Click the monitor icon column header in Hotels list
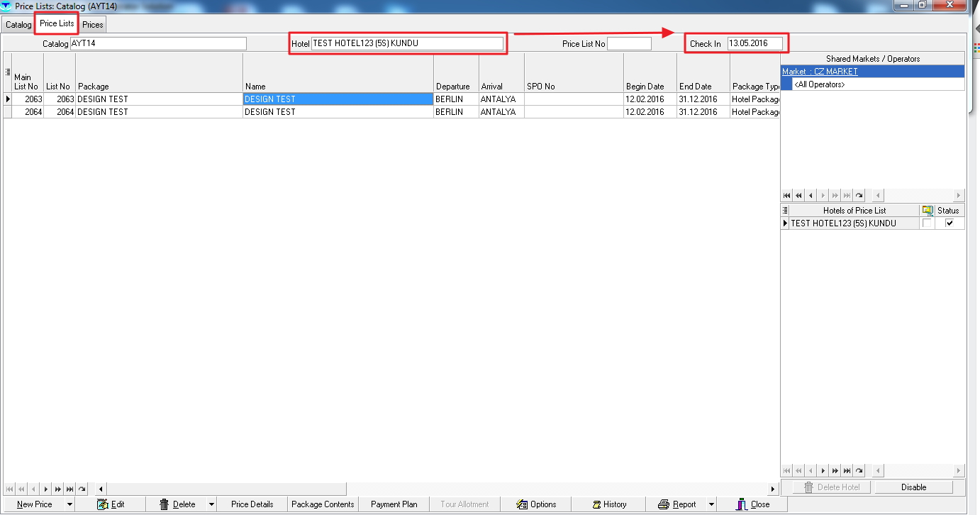980x515 pixels. pyautogui.click(x=928, y=211)
